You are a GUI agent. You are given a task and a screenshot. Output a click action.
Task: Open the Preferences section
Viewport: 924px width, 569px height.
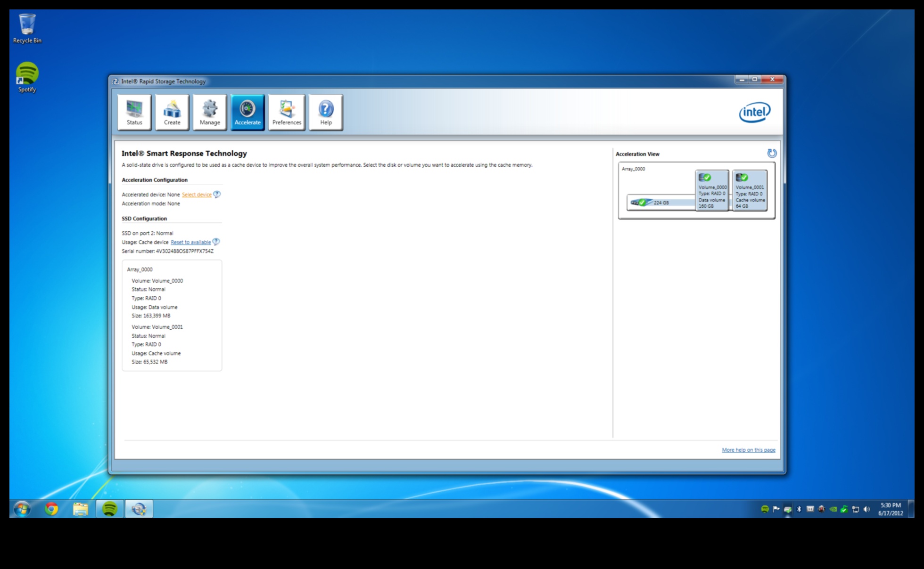click(x=287, y=112)
